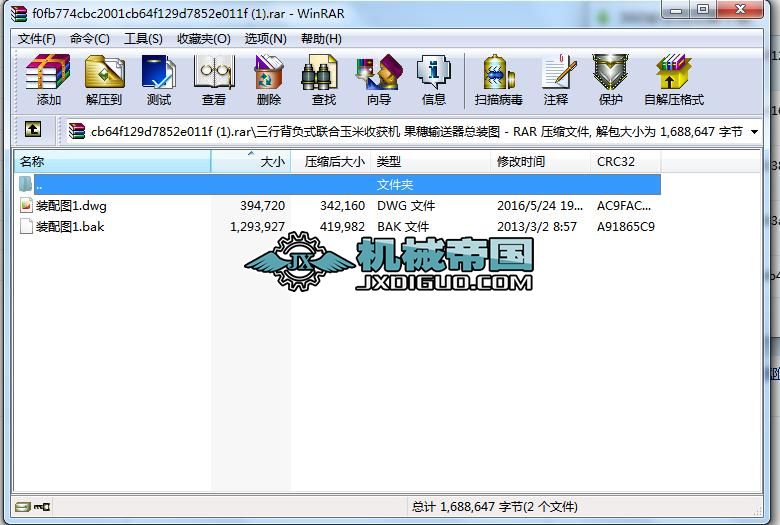Screen dimensions: 780x525
Task: Sort by the CRC32 column header
Action: [x=626, y=162]
